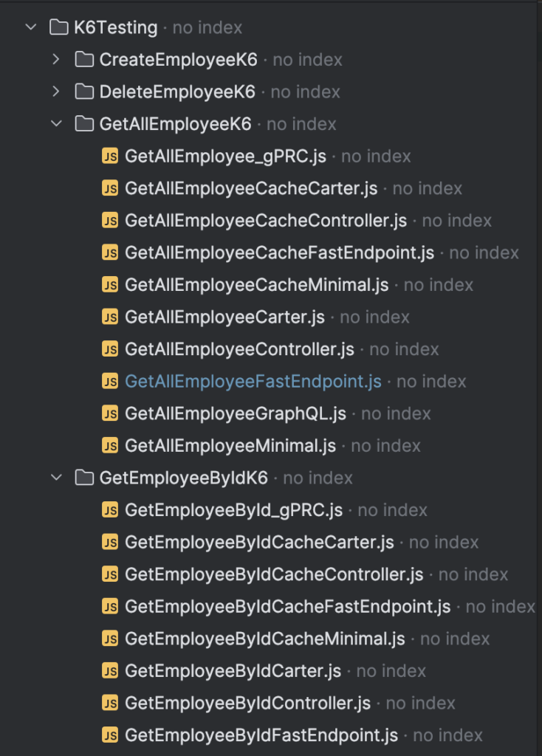Select the DeleteEmployeeK6 folder name
Image resolution: width=542 pixels, height=756 pixels.
[177, 92]
